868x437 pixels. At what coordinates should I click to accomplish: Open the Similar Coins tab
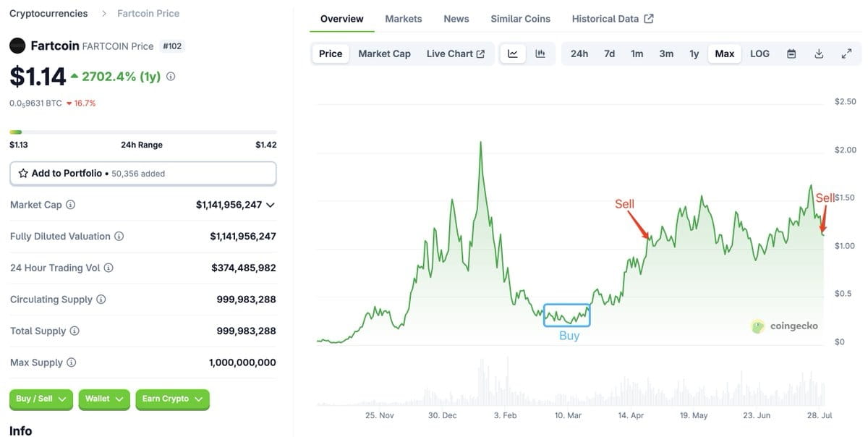(x=520, y=19)
